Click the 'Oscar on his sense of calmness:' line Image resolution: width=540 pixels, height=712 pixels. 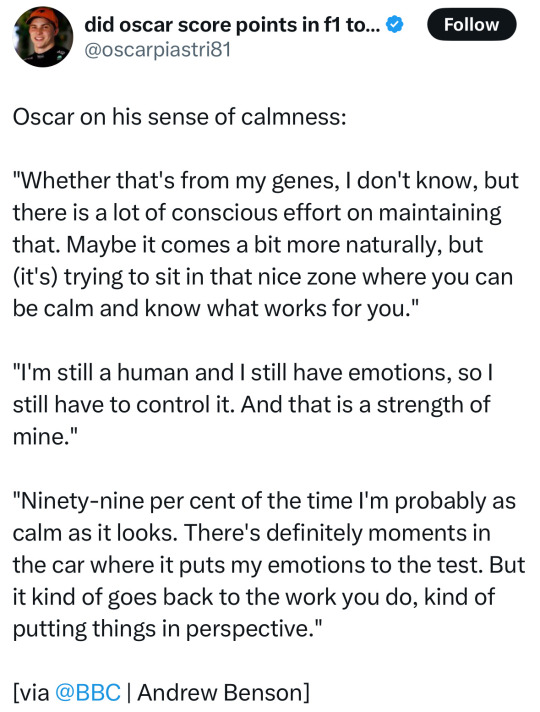tap(179, 118)
